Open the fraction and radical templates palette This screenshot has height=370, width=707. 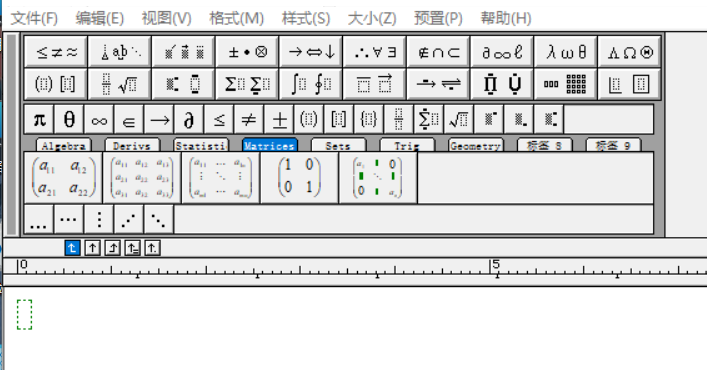(120, 84)
